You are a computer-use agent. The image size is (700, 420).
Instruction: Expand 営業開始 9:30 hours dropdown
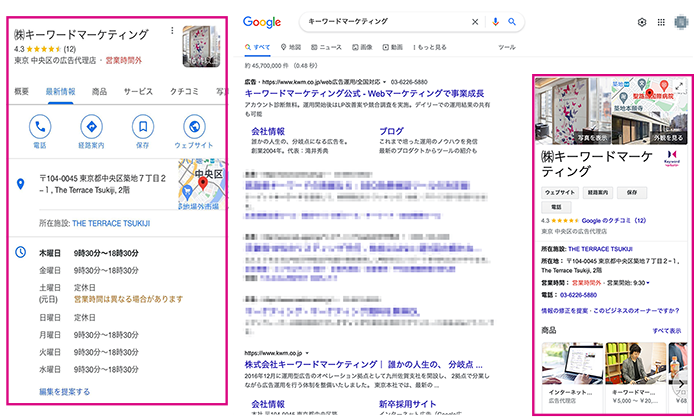[648, 283]
